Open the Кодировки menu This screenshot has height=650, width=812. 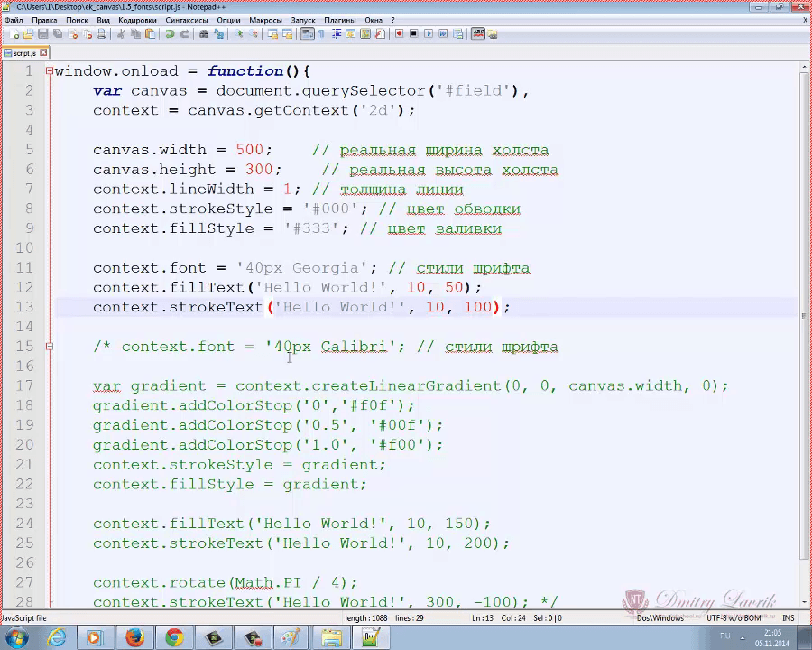pyautogui.click(x=137, y=20)
